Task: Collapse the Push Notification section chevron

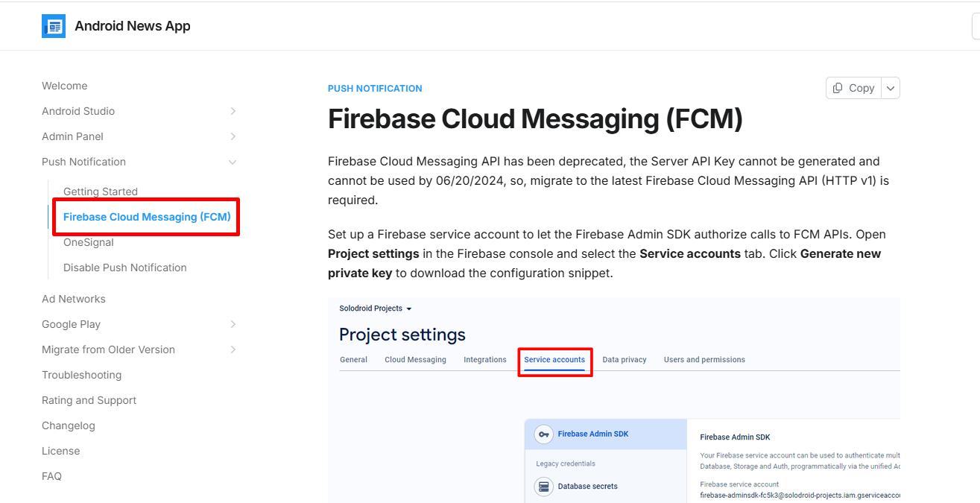Action: [233, 162]
